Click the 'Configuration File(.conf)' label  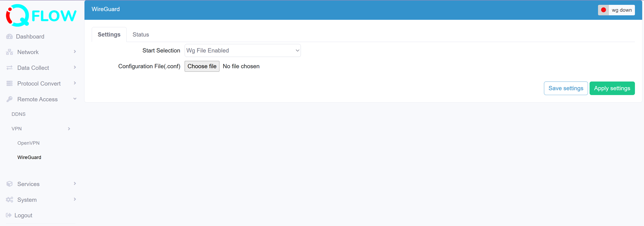tap(149, 66)
